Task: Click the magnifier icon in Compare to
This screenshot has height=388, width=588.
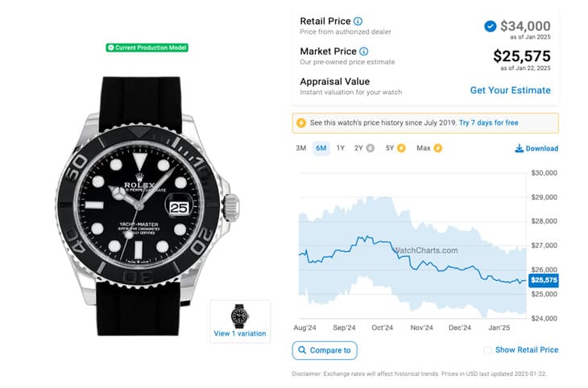Action: tap(302, 350)
